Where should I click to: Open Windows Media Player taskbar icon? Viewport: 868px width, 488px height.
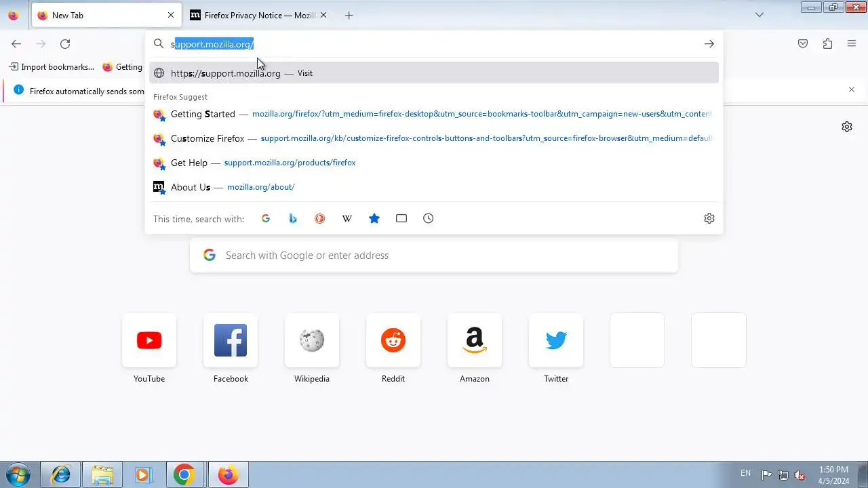pos(143,475)
